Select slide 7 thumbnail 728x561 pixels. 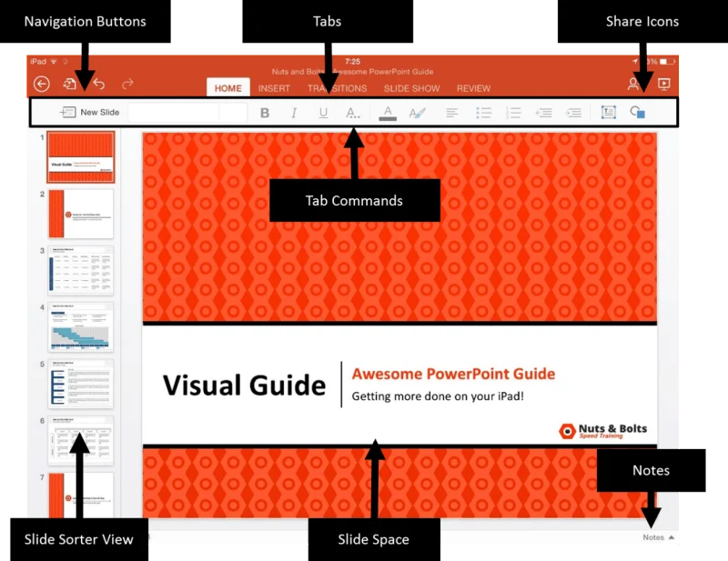coord(80,495)
